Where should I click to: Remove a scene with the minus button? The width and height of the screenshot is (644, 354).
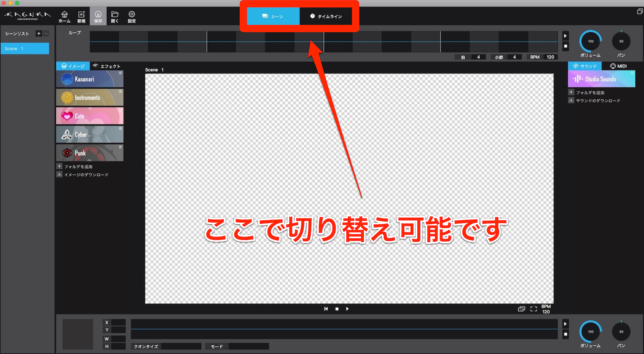[x=46, y=34]
